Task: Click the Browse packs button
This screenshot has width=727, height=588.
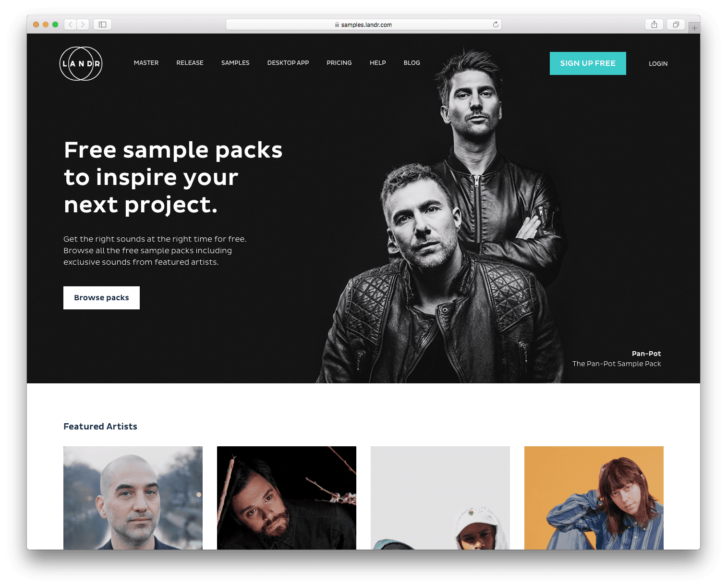Action: tap(101, 298)
